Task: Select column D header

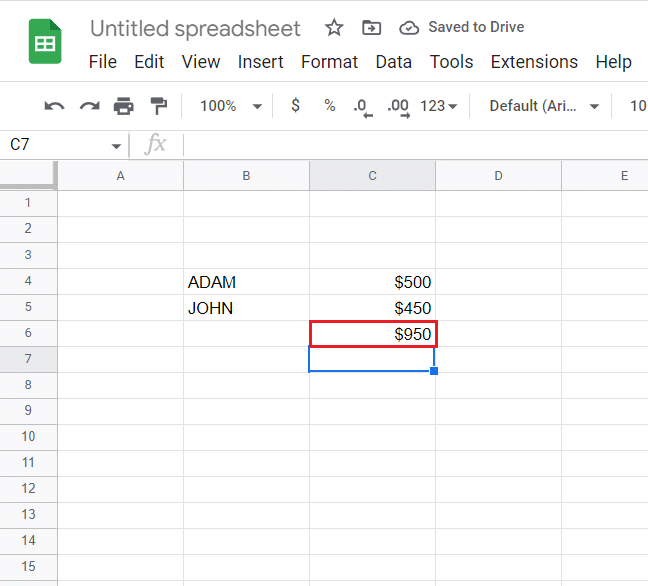Action: [x=498, y=176]
